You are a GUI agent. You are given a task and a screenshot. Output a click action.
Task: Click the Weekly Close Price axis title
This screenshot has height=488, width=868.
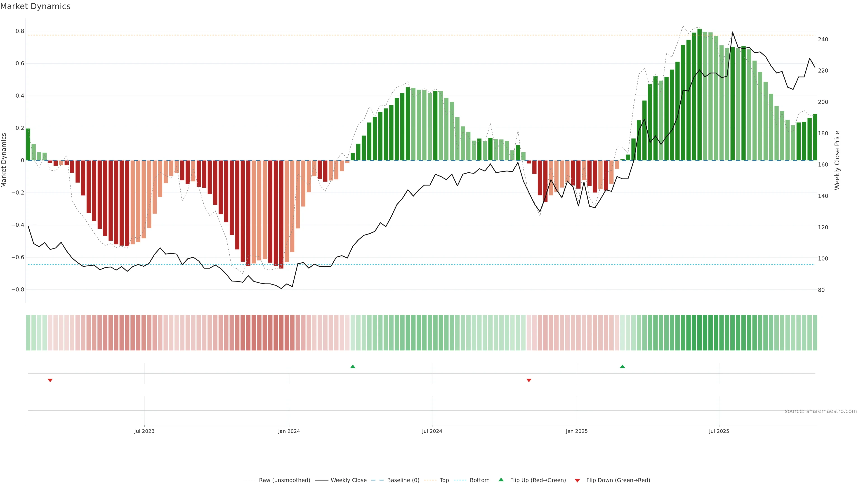(837, 160)
